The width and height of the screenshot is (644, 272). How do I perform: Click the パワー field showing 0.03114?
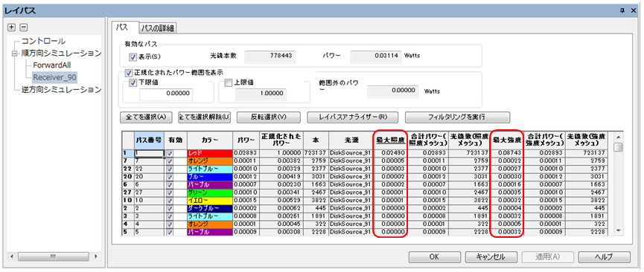coord(376,57)
